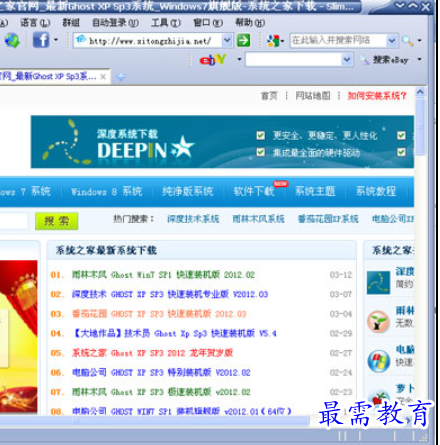This screenshot has width=440, height=445.
Task: Click the 网站地图 link
Action: [x=313, y=96]
